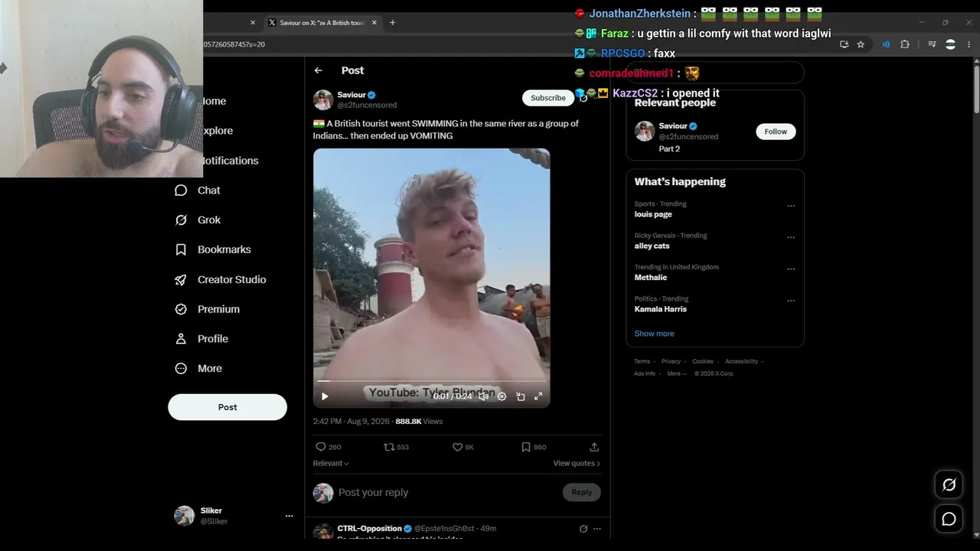The image size is (980, 551).
Task: Bookmark the post with 860 bookmarks
Action: coord(525,447)
